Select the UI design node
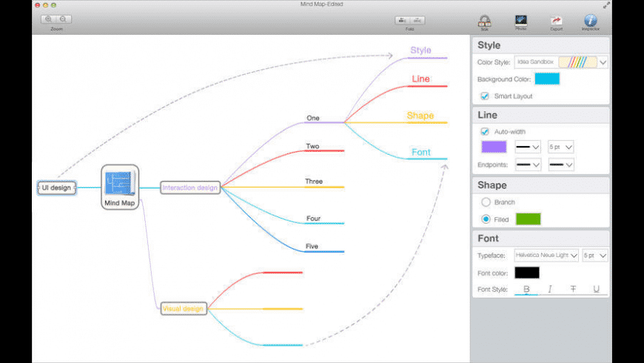The height and width of the screenshot is (363, 644). coord(57,187)
